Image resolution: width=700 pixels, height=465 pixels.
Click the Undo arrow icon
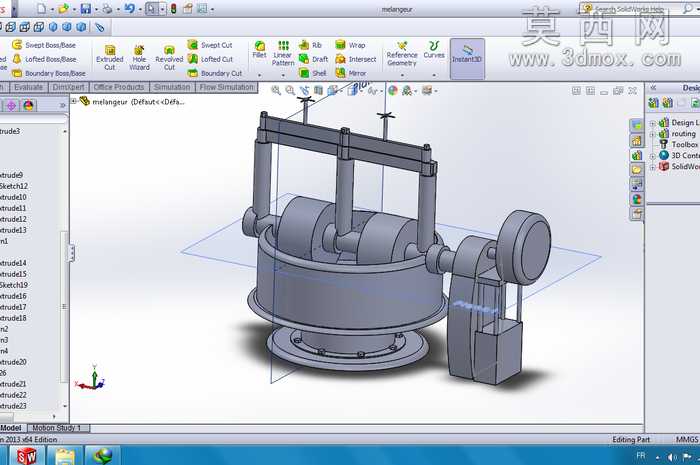tap(129, 8)
